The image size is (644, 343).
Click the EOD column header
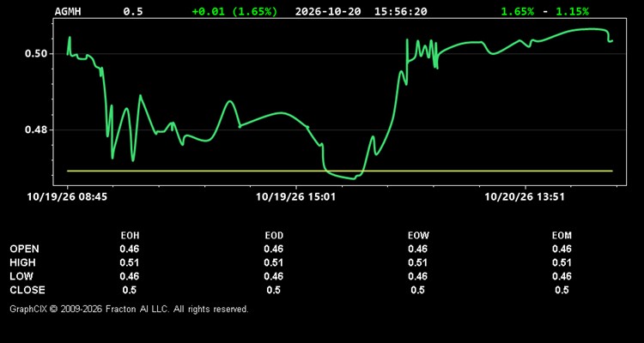[x=274, y=236]
